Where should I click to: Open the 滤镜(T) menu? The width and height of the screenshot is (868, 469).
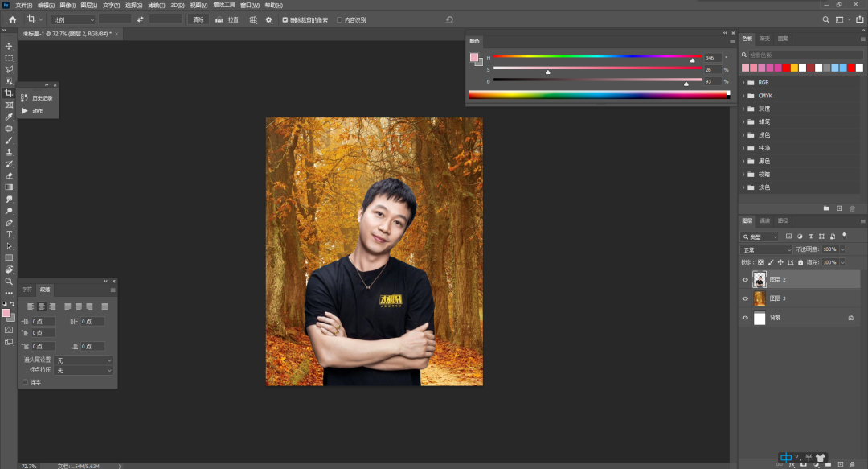coord(156,5)
